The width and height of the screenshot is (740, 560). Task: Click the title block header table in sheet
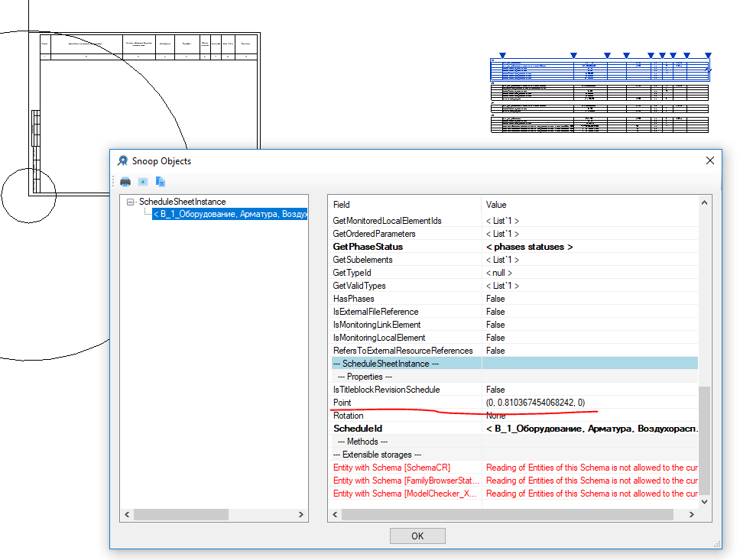148,47
